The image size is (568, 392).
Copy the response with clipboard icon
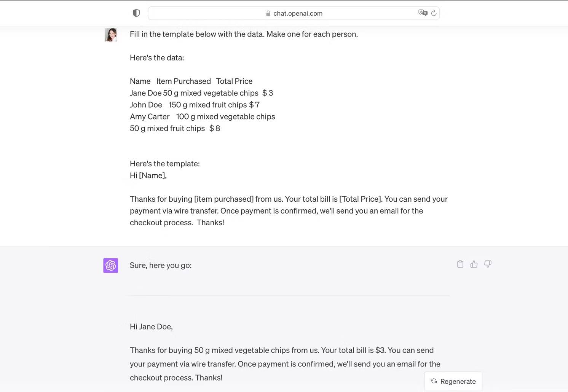[x=460, y=264]
